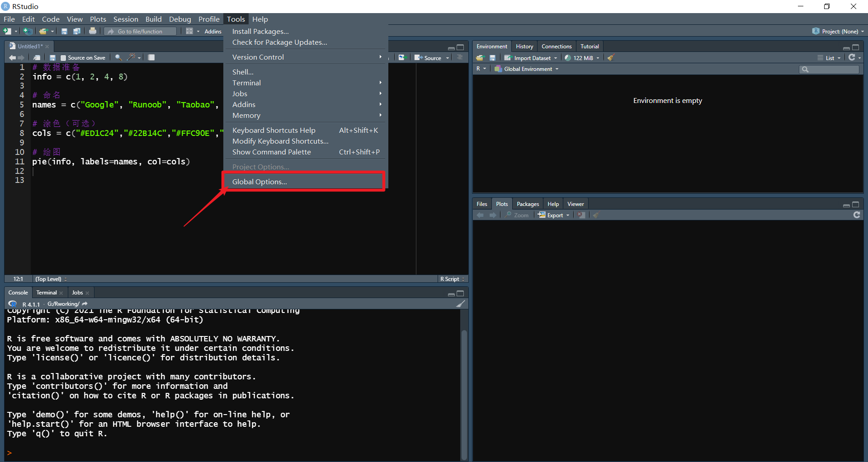Click the Go to file/function search field
The height and width of the screenshot is (462, 868).
(140, 31)
